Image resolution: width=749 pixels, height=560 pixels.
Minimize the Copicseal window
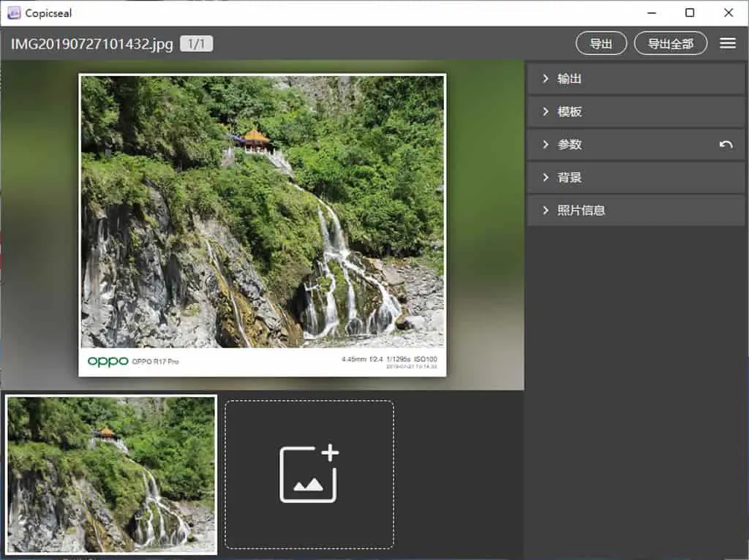point(652,13)
